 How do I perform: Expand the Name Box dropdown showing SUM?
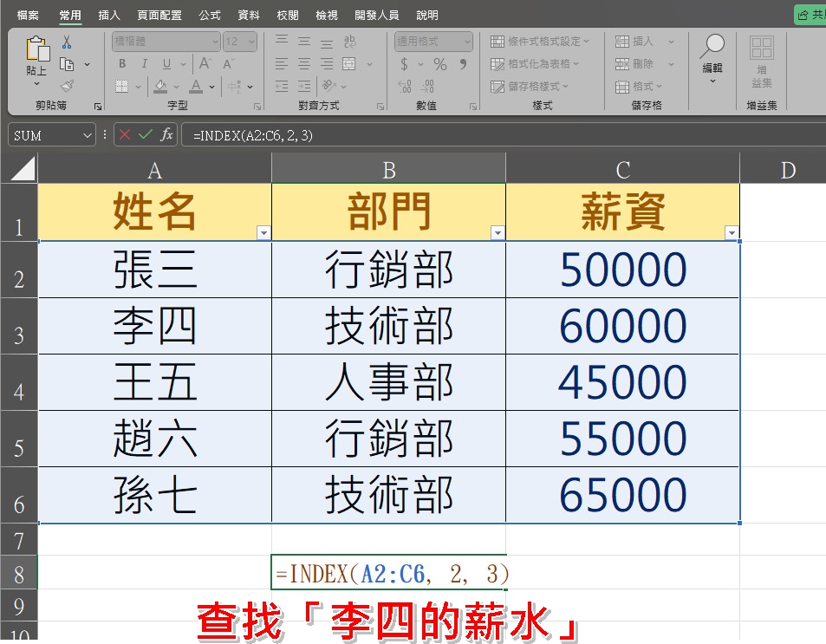[x=88, y=135]
